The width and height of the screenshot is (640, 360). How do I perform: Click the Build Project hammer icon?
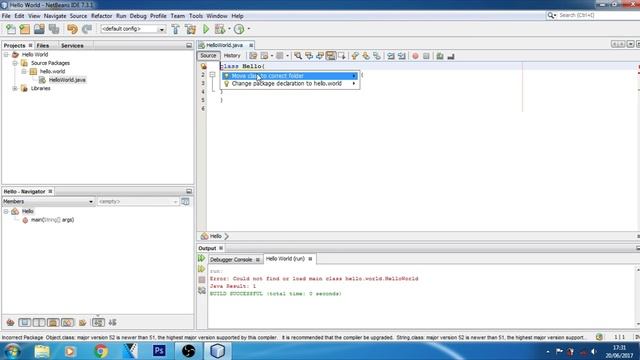click(x=176, y=29)
